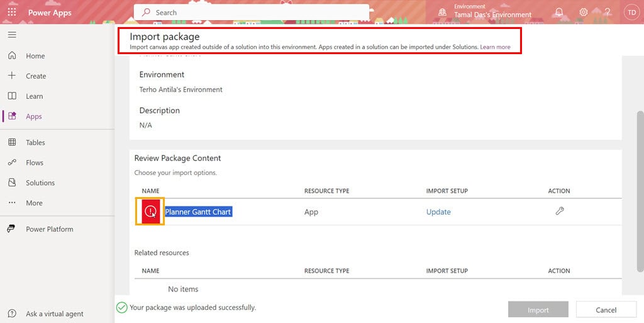Click the Learn book icon in the sidebar
Viewport: 644px width, 323px height.
pyautogui.click(x=13, y=96)
